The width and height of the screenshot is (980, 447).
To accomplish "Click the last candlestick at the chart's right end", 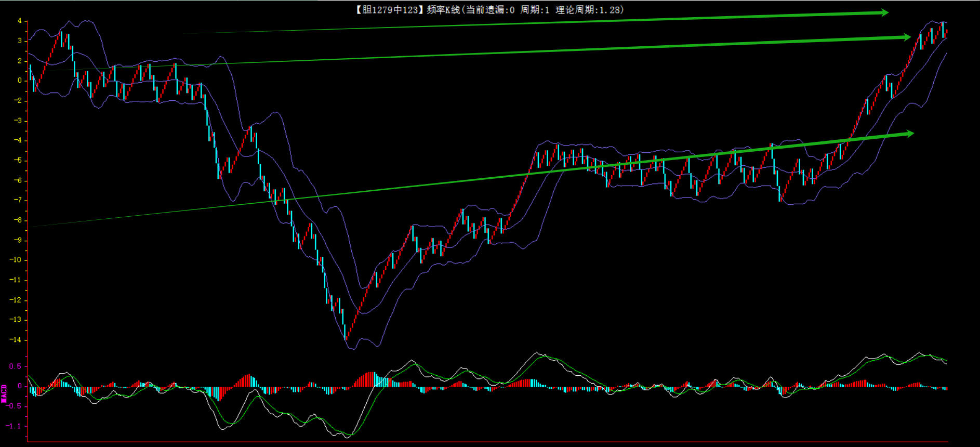I will (946, 32).
